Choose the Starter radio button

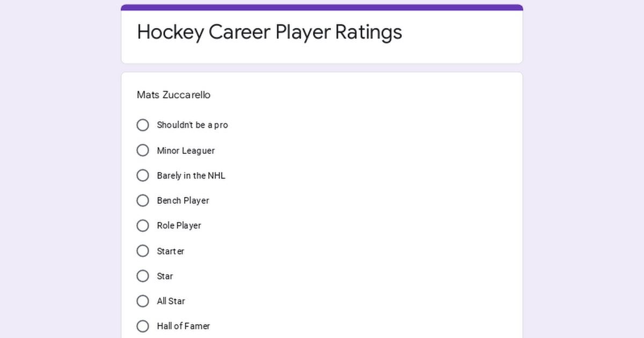pos(143,251)
